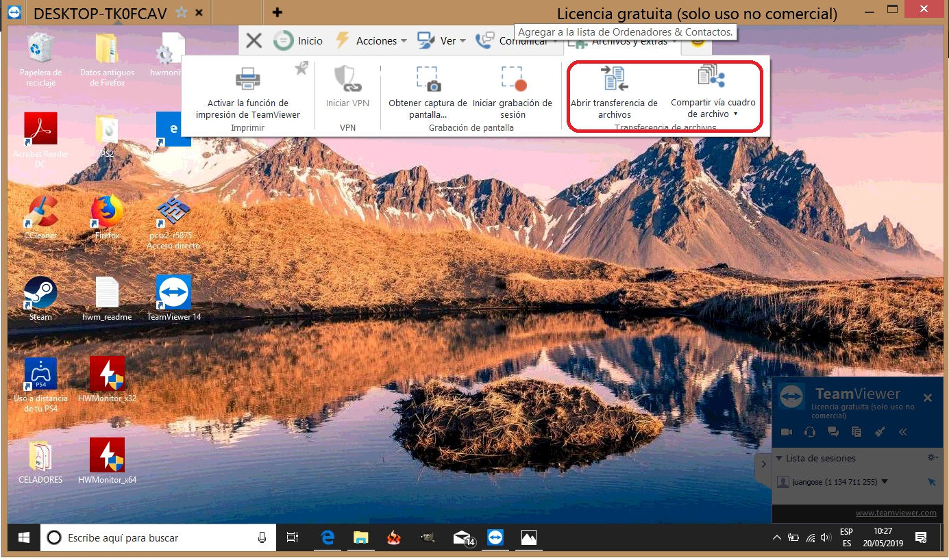The height and width of the screenshot is (560, 949).
Task: Expand Compartir vía cuadro de archivo dropdown
Action: point(735,114)
